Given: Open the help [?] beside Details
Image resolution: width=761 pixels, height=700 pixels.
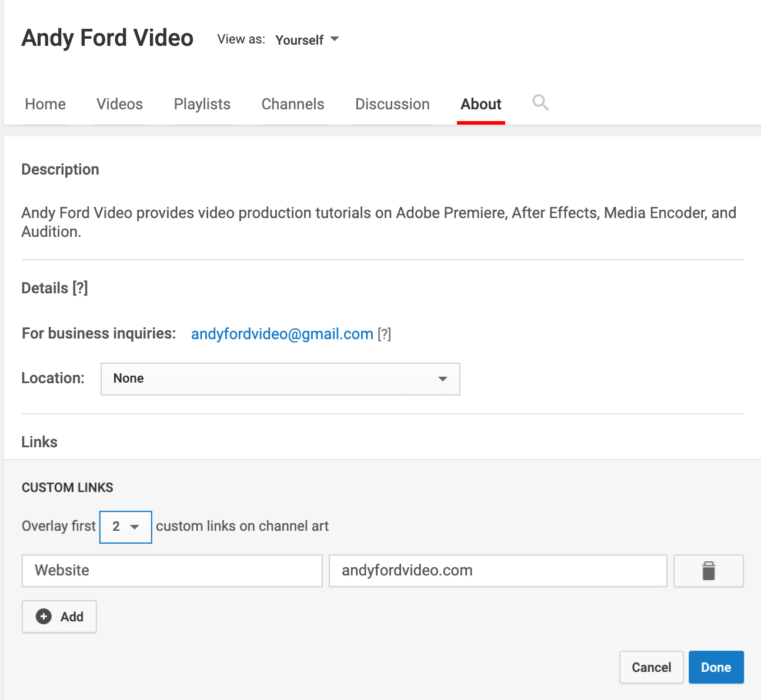Looking at the screenshot, I should point(81,288).
